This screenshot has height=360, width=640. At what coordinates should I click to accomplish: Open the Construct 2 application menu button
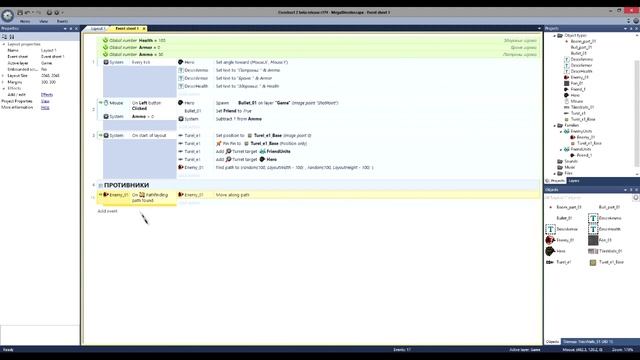pyautogui.click(x=7, y=16)
